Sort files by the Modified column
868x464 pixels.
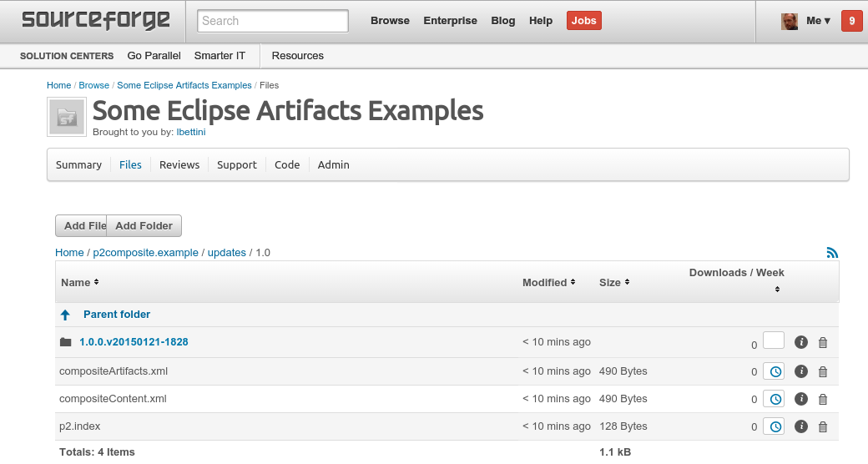(548, 282)
